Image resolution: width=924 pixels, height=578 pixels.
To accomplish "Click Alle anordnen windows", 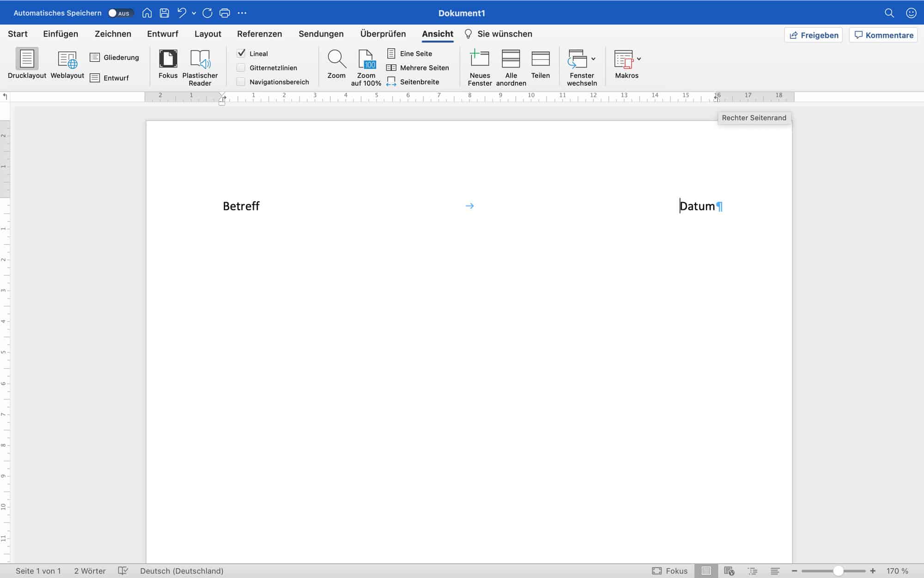I will 511,68.
